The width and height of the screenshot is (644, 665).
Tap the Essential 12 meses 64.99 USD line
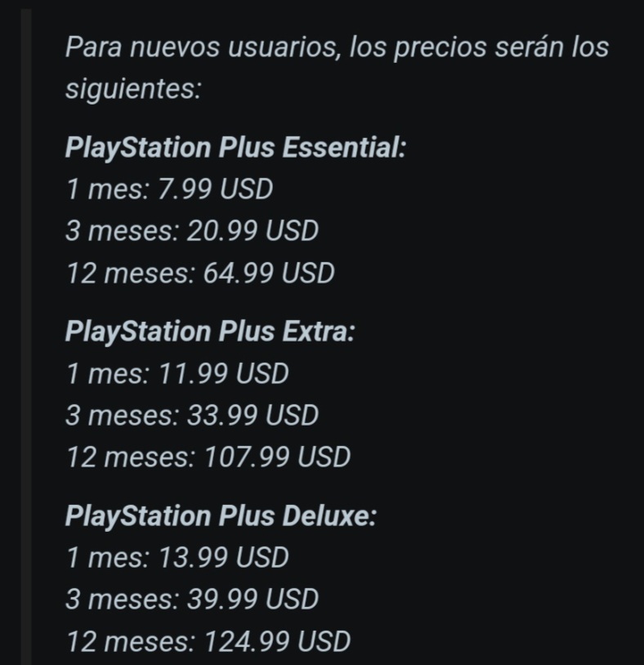click(201, 273)
